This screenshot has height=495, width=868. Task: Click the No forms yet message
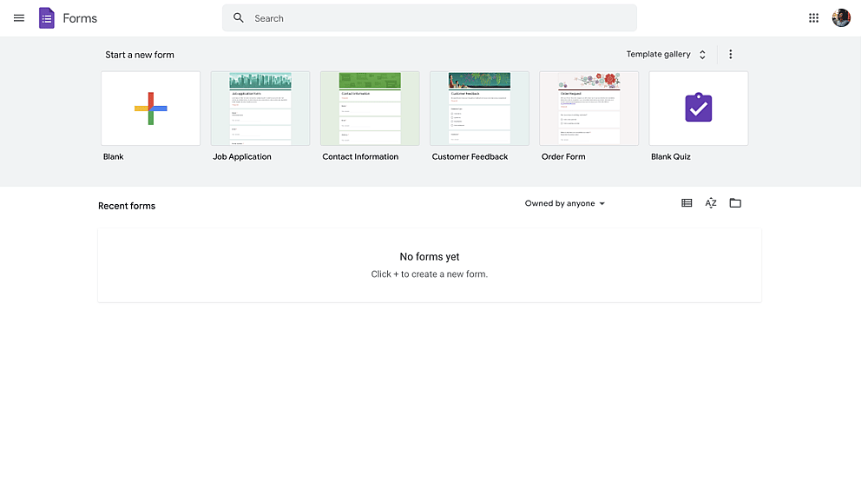(x=430, y=257)
